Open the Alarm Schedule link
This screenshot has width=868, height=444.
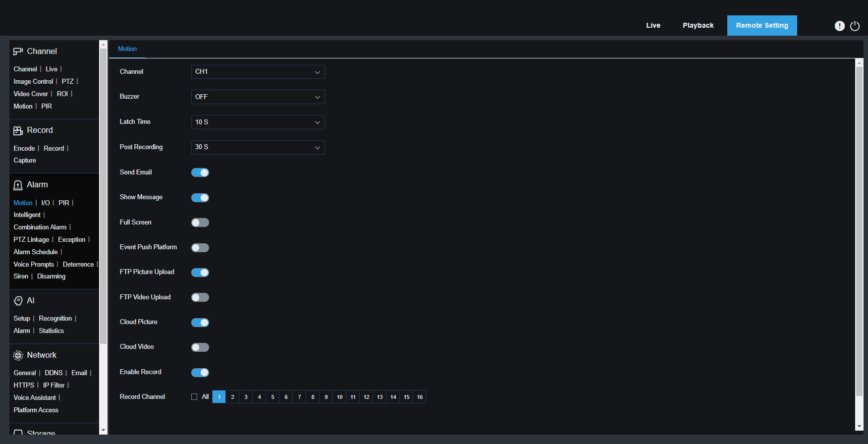pyautogui.click(x=36, y=252)
